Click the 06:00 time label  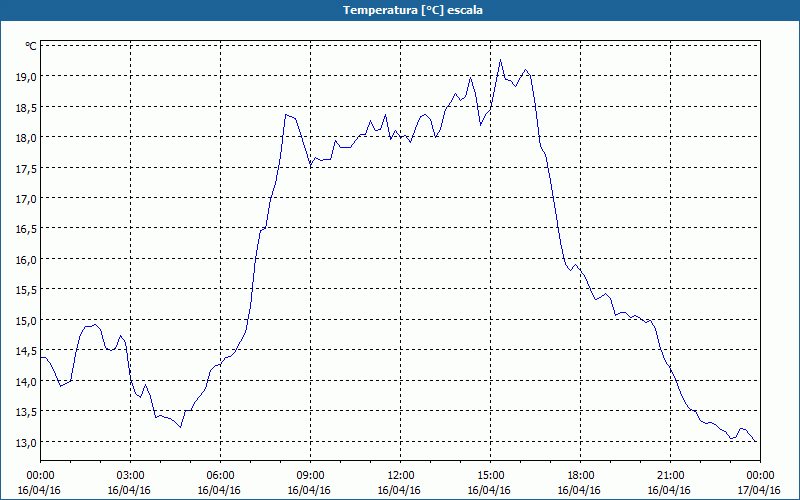pyautogui.click(x=220, y=476)
